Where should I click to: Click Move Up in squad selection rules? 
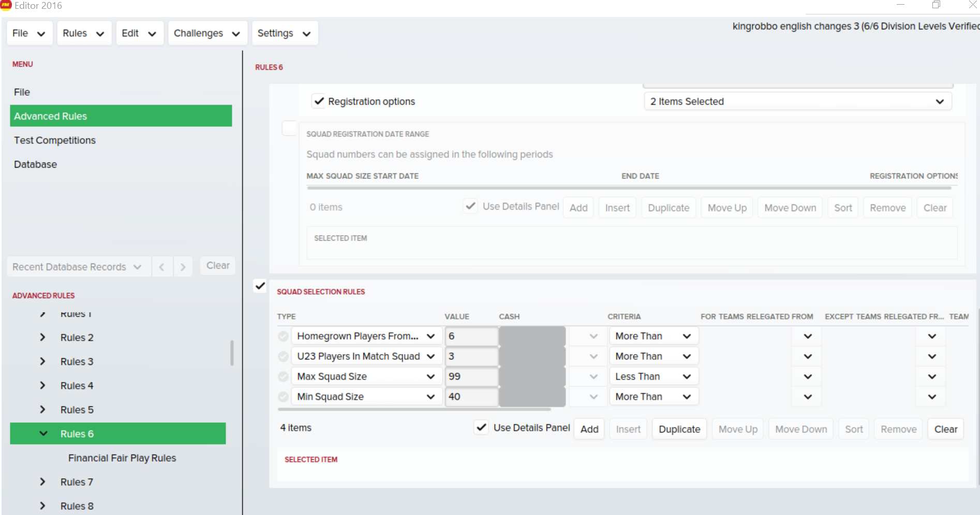click(738, 429)
